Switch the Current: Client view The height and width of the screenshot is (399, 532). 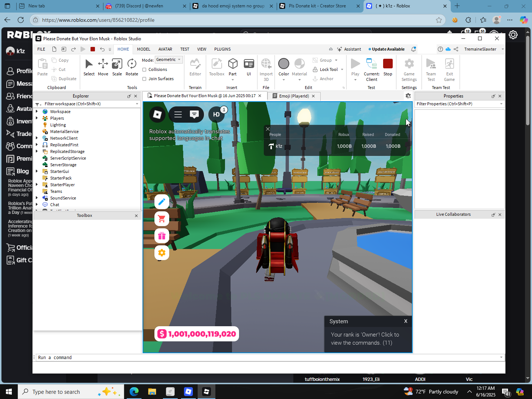pos(372,70)
